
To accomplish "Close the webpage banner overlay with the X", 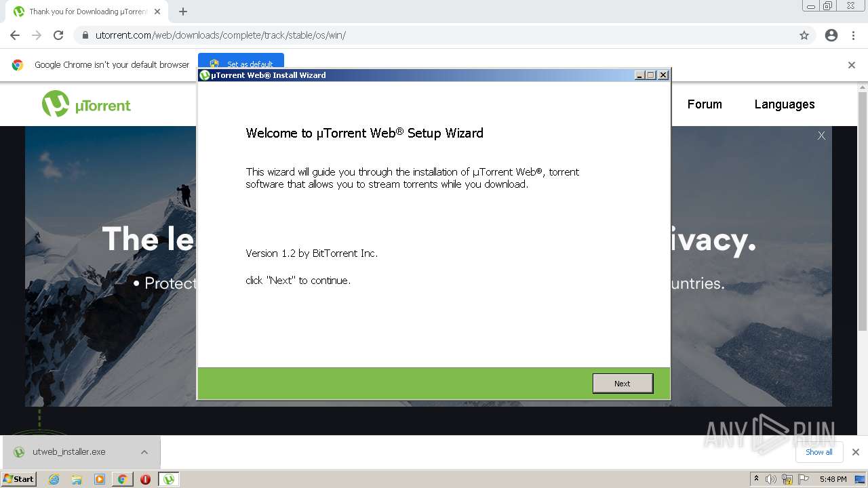I will 821,136.
